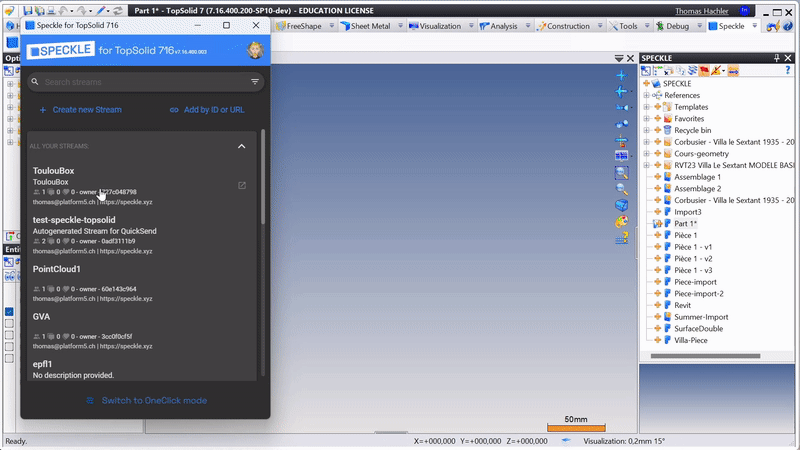Open the Speckle tab dropdown arrow
The height and width of the screenshot is (450, 800).
pyautogui.click(x=755, y=26)
